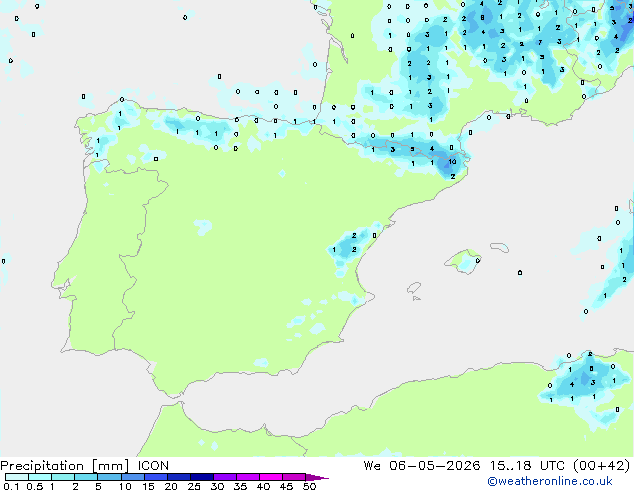Pick the 10–15 mm blue legend swatch
The image size is (634, 490).
pos(133,477)
